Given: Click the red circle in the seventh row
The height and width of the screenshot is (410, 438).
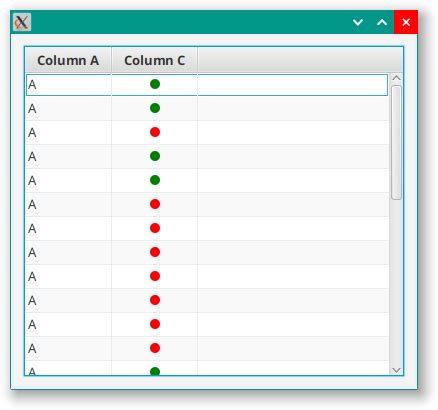Looking at the screenshot, I should pos(155,228).
